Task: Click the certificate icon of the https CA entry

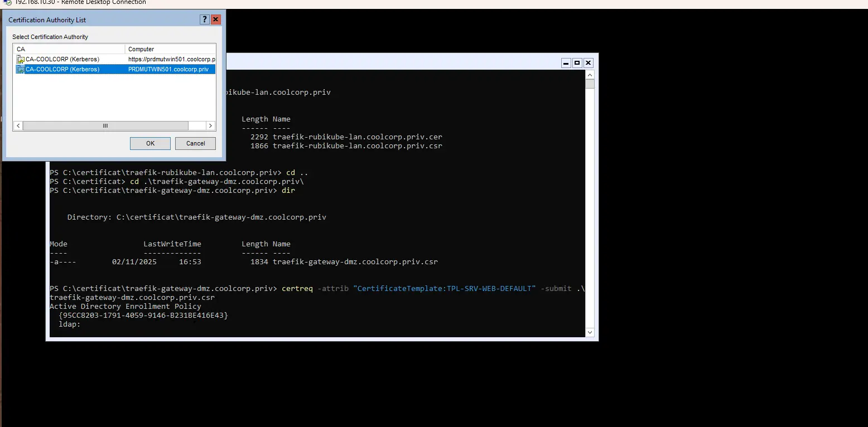Action: pos(20,59)
